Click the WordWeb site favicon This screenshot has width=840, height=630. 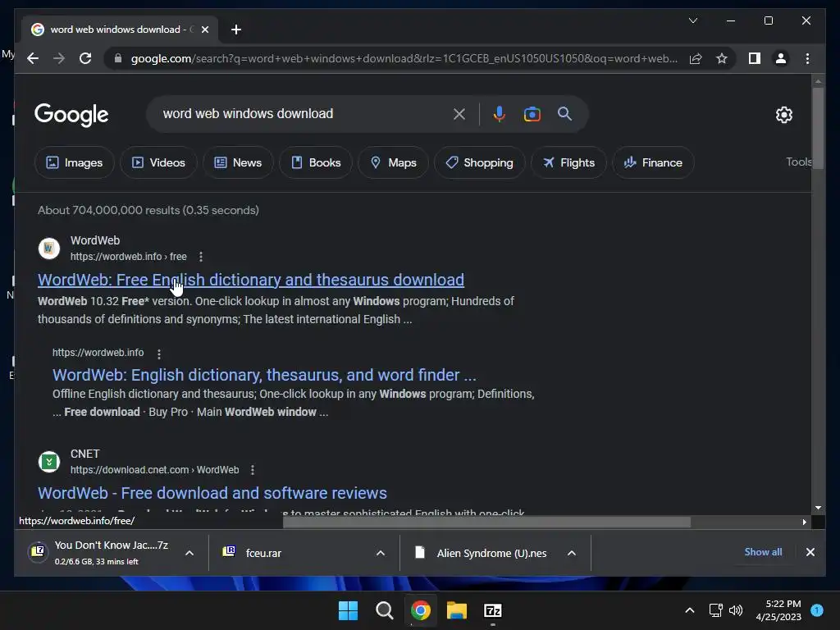(48, 248)
